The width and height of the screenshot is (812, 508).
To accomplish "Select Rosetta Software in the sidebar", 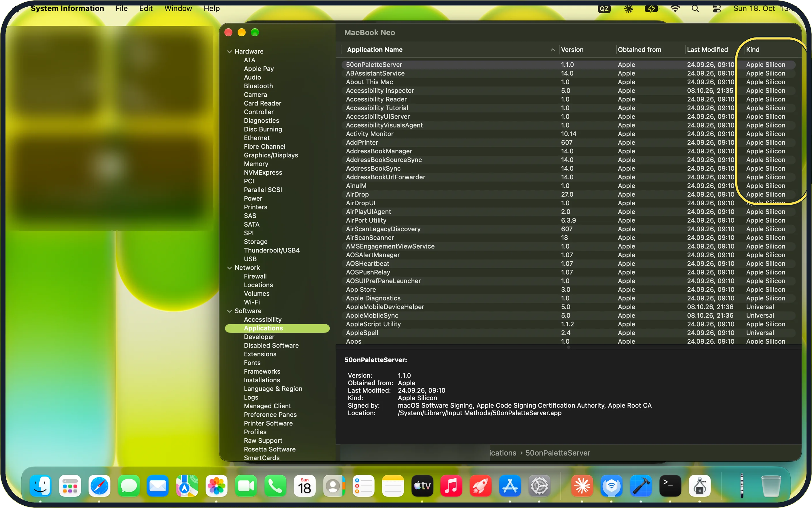I will [269, 449].
